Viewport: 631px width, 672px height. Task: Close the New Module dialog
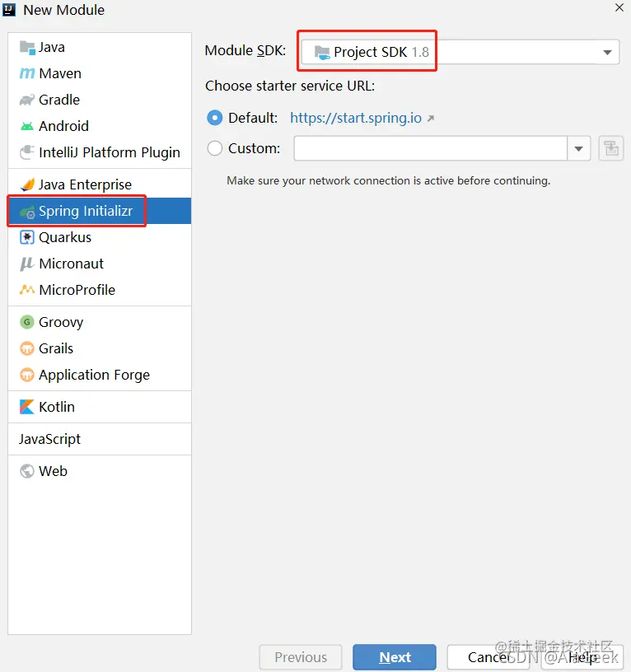point(619,7)
